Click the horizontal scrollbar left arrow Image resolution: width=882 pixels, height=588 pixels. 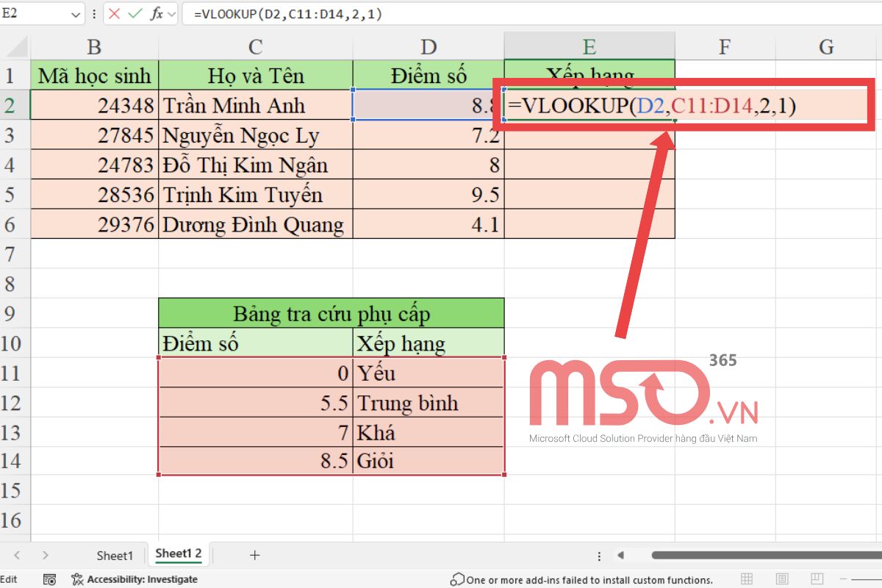(620, 555)
